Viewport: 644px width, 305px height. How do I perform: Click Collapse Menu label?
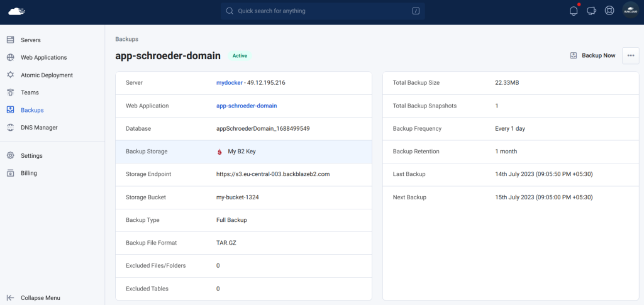[40, 297]
